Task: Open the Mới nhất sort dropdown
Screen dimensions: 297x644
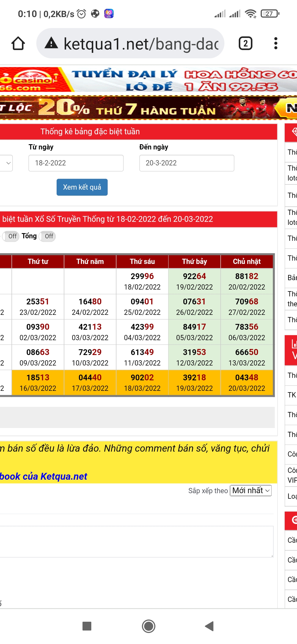Action: click(251, 490)
